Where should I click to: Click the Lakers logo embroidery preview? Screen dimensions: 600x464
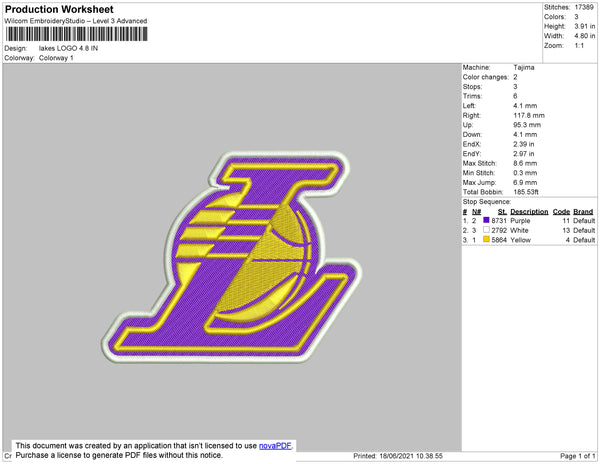pyautogui.click(x=232, y=257)
